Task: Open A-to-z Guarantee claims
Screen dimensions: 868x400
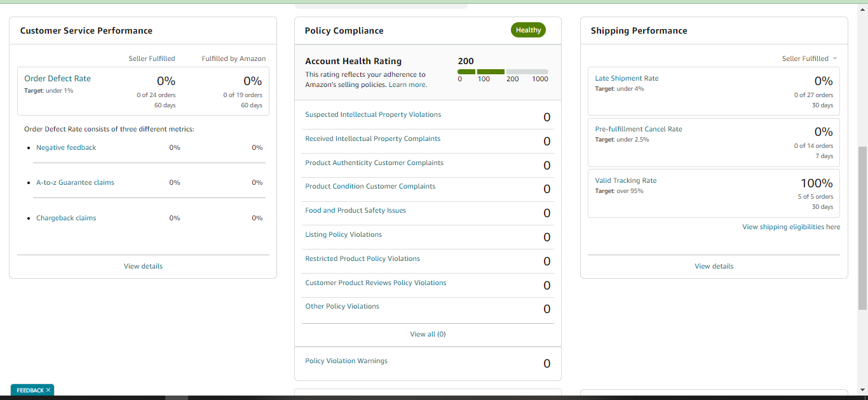Action: point(75,182)
